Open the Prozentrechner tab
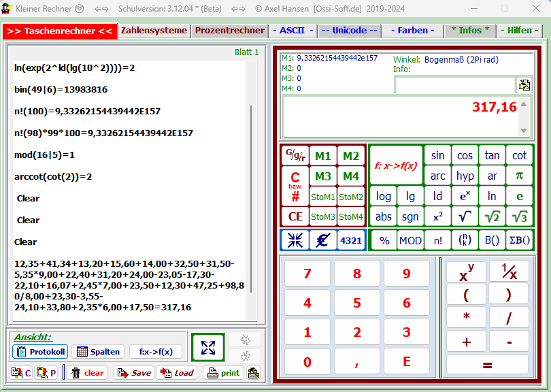Screen dimensions: 551x392 229,31
